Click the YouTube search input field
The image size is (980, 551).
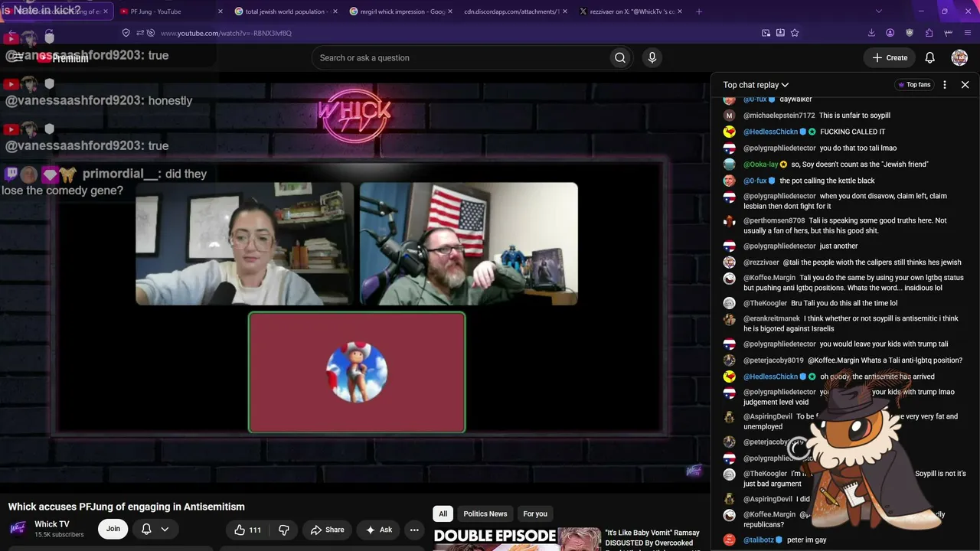point(461,57)
